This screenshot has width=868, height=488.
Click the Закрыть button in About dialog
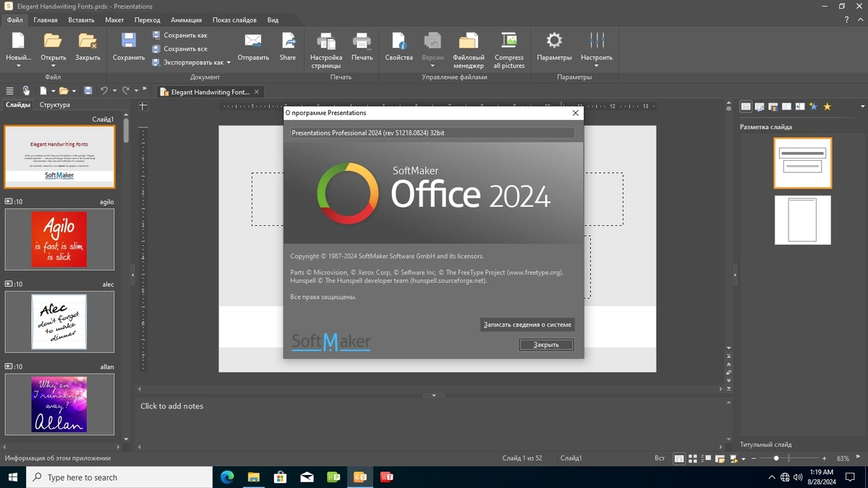tap(546, 345)
